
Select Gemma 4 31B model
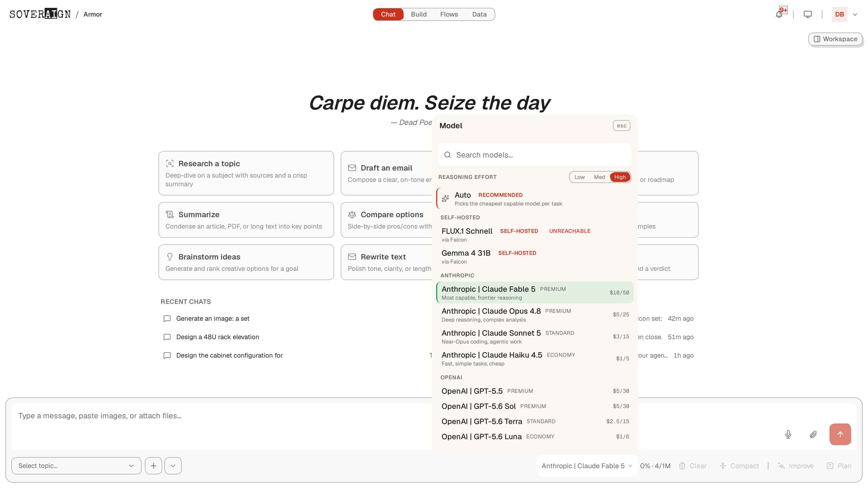click(x=534, y=257)
